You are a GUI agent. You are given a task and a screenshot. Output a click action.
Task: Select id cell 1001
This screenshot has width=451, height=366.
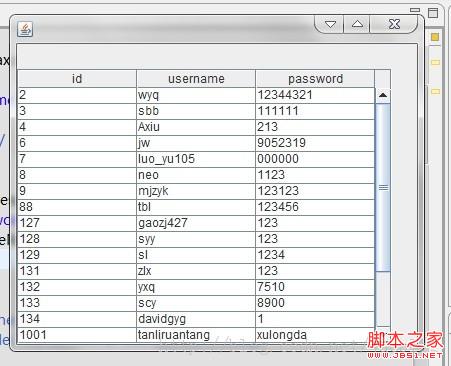point(77,335)
